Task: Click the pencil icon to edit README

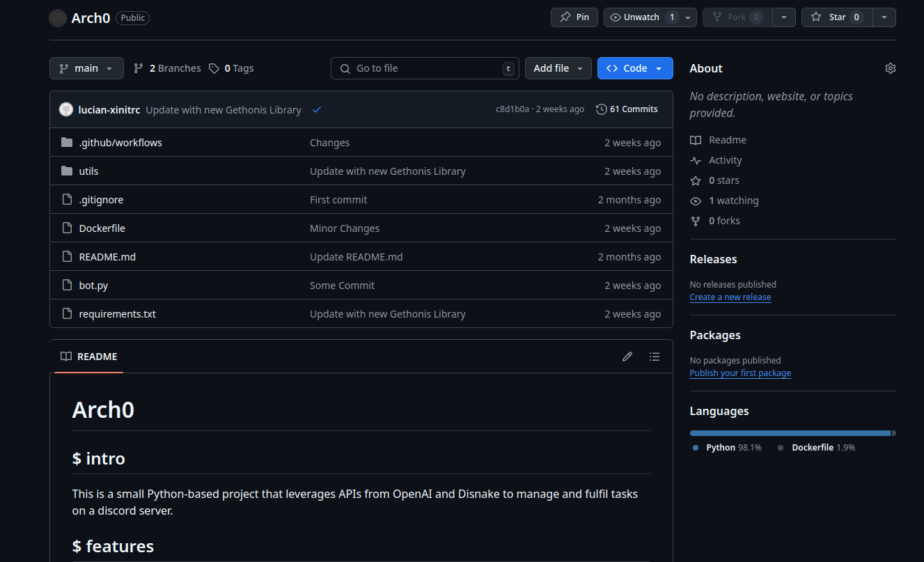Action: click(627, 357)
